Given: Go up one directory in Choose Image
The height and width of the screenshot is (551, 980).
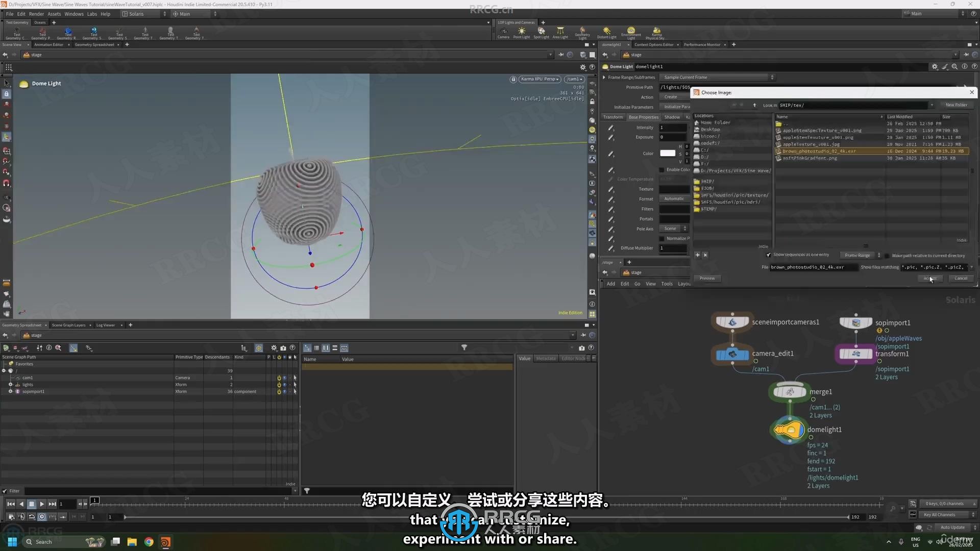Looking at the screenshot, I should (x=754, y=105).
